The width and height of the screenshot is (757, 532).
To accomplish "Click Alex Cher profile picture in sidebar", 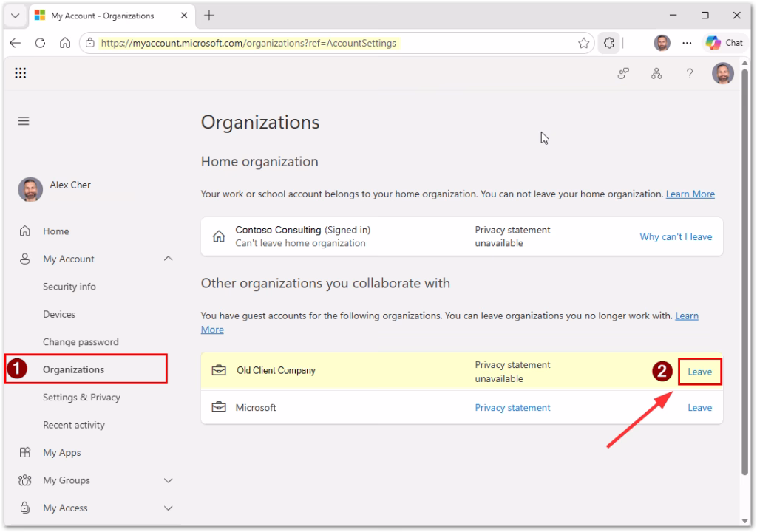I will click(x=30, y=189).
